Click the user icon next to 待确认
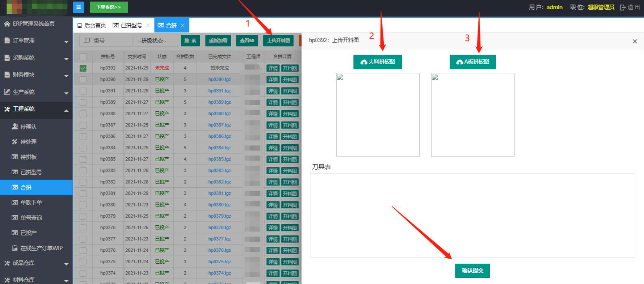Image resolution: width=644 pixels, height=284 pixels. click(15, 126)
